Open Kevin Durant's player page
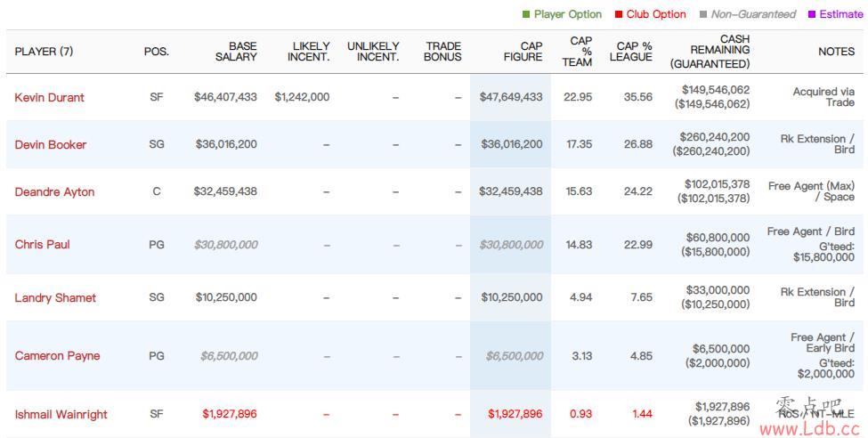 tap(49, 97)
